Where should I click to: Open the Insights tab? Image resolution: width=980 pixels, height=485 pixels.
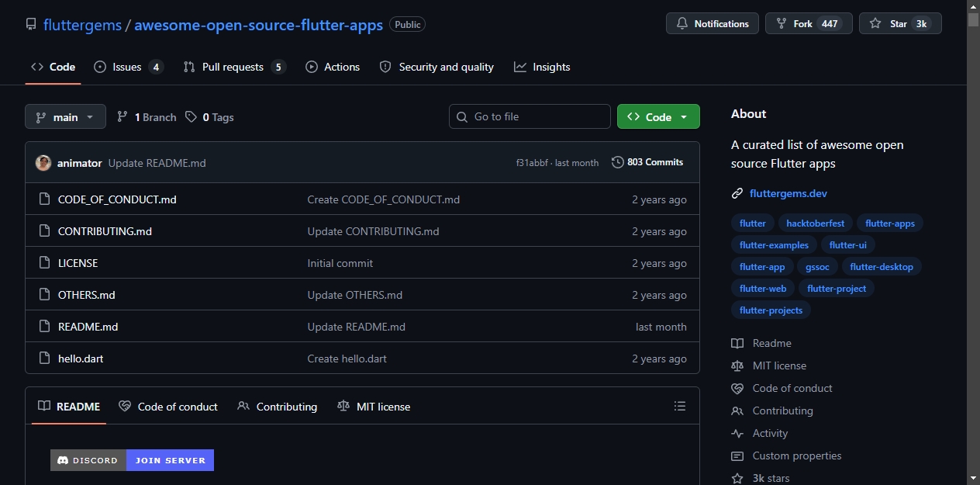tap(542, 67)
